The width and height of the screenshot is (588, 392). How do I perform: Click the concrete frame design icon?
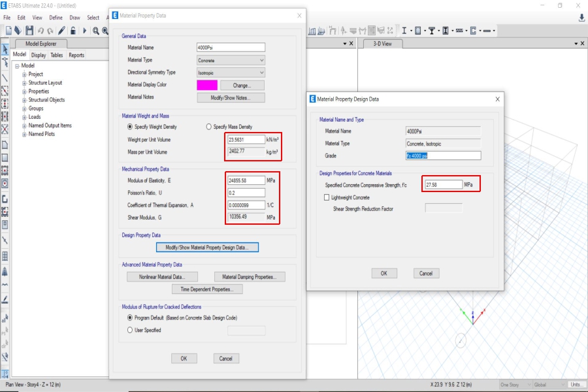(x=417, y=31)
